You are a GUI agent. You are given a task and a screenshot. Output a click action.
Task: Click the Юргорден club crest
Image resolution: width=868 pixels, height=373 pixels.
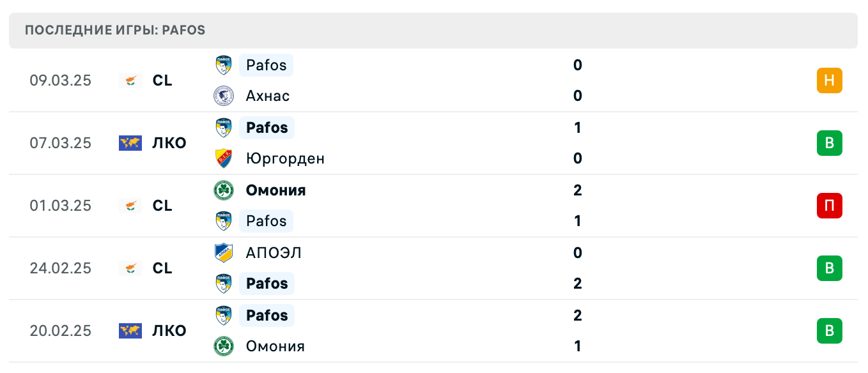pyautogui.click(x=223, y=158)
